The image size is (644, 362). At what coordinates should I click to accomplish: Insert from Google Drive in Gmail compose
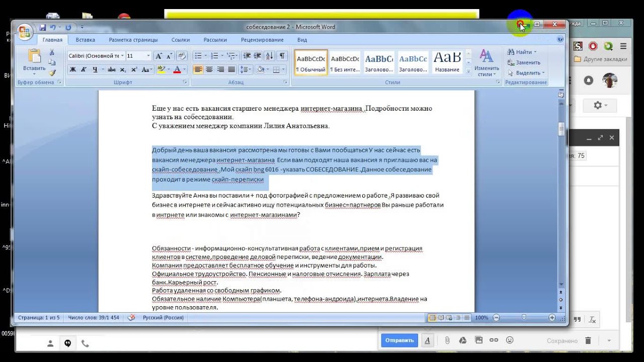[x=462, y=340]
